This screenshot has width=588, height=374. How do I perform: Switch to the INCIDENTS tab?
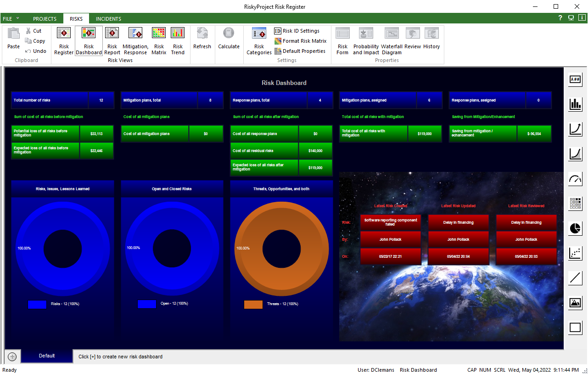(108, 18)
